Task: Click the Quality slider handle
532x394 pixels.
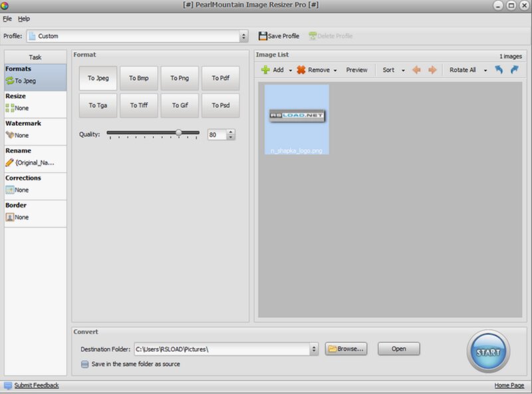Action: coord(178,133)
